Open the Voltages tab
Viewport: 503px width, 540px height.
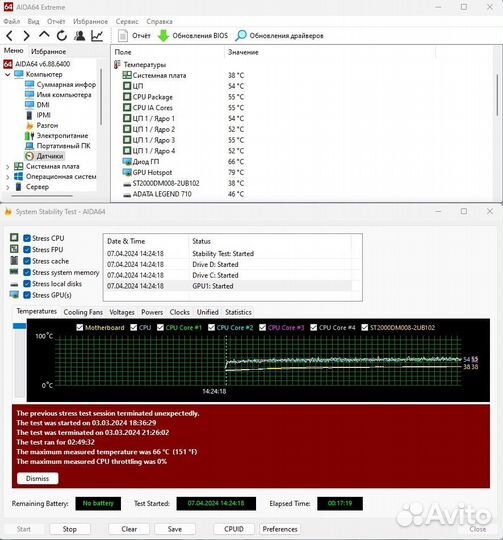pos(122,312)
